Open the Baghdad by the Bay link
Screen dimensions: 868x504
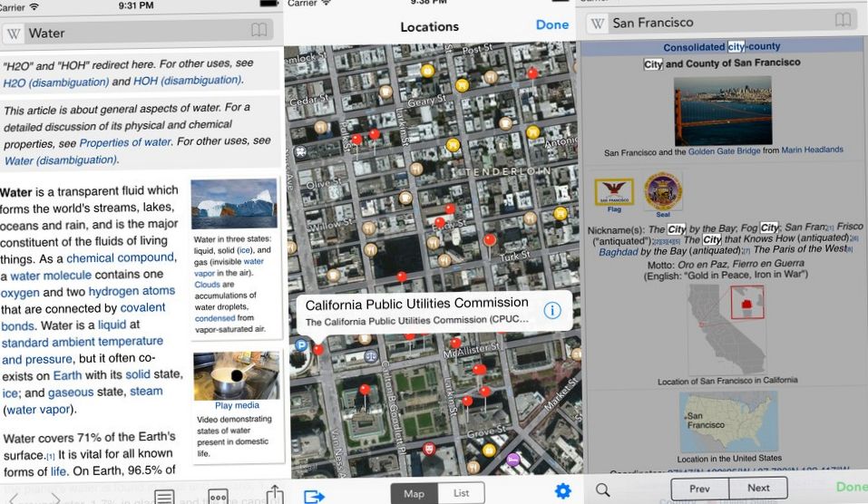pos(619,252)
